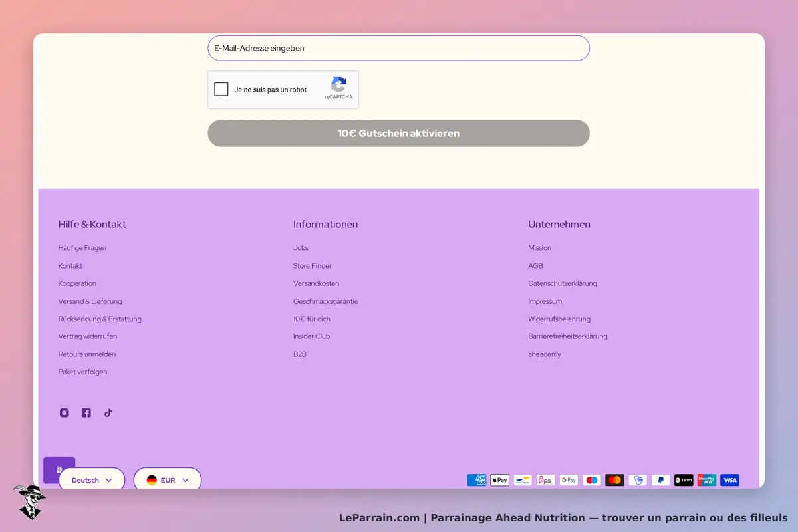
Task: Click the Bancontact payment icon
Action: coord(523,480)
